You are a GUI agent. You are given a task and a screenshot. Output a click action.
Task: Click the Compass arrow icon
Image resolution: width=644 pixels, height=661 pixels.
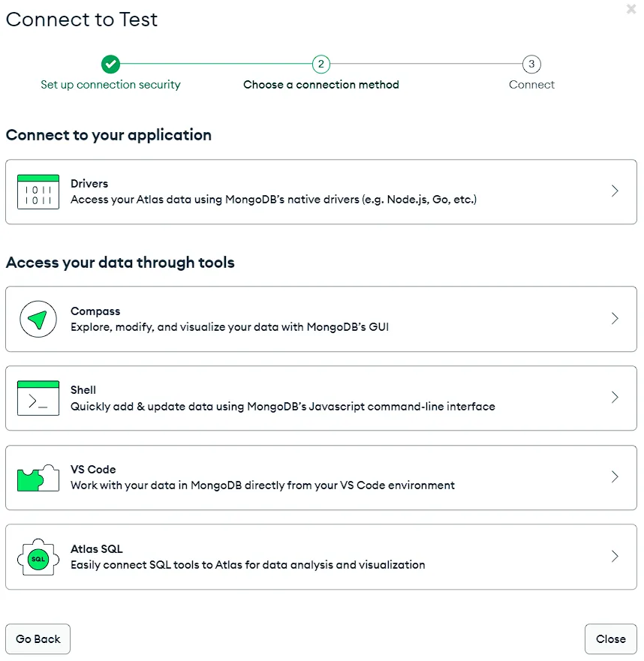pyautogui.click(x=38, y=319)
